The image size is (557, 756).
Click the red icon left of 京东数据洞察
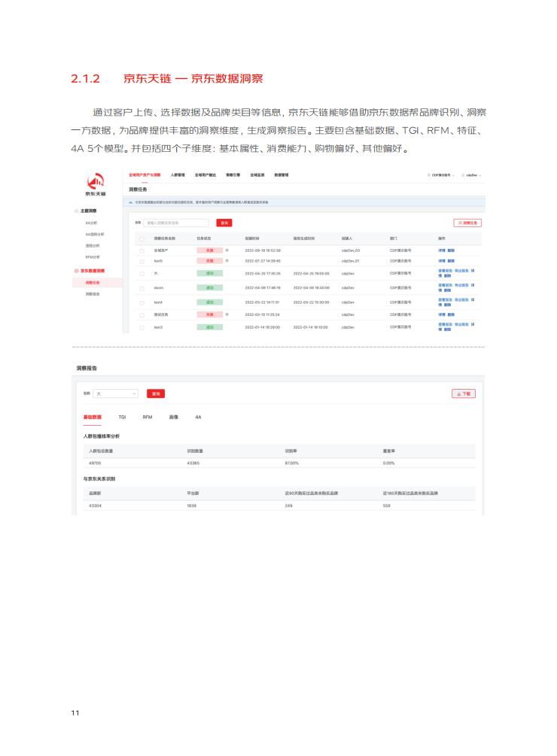coord(76,271)
